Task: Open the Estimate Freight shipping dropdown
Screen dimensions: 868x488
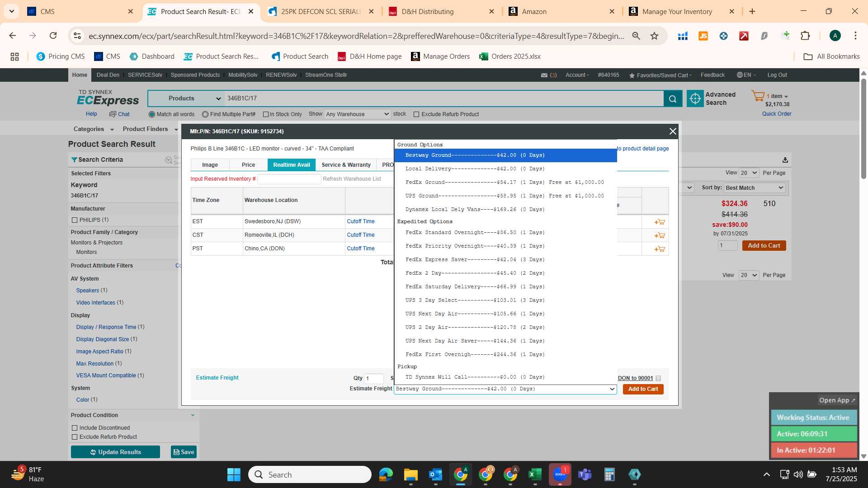Action: tap(505, 389)
